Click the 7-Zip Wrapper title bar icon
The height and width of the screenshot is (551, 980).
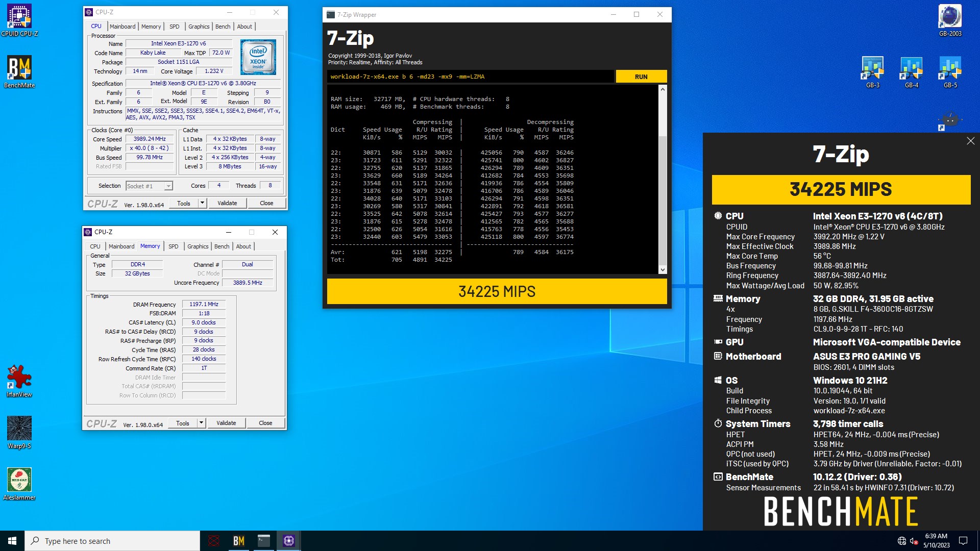pyautogui.click(x=331, y=15)
